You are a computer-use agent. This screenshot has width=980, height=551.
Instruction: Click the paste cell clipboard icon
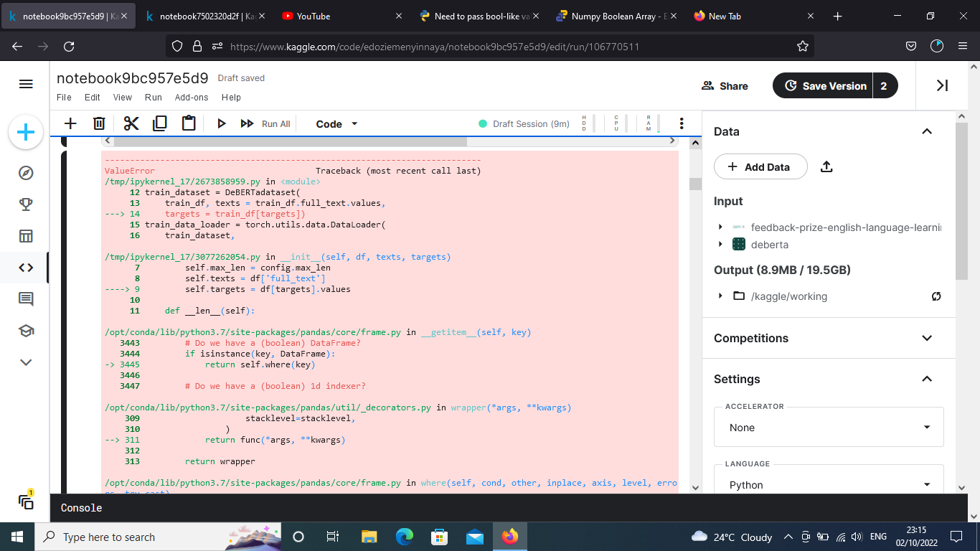tap(189, 124)
